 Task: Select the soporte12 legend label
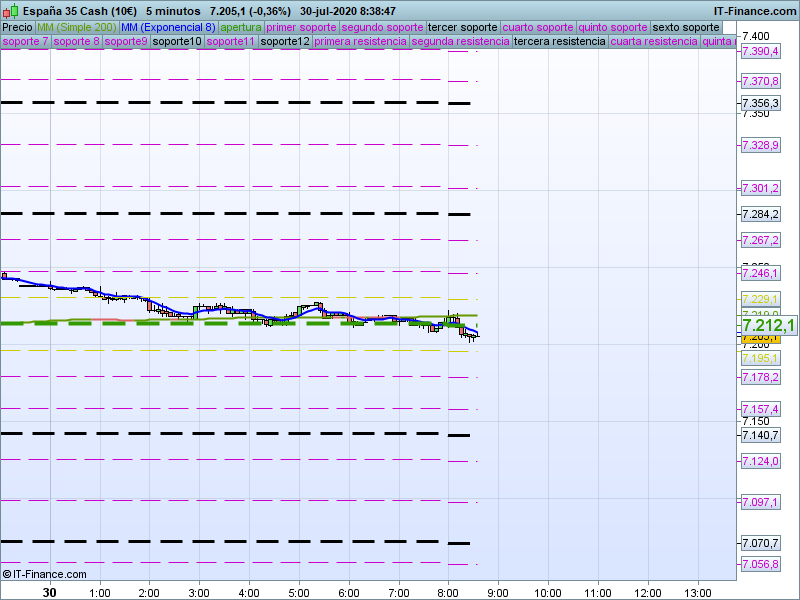tap(285, 42)
